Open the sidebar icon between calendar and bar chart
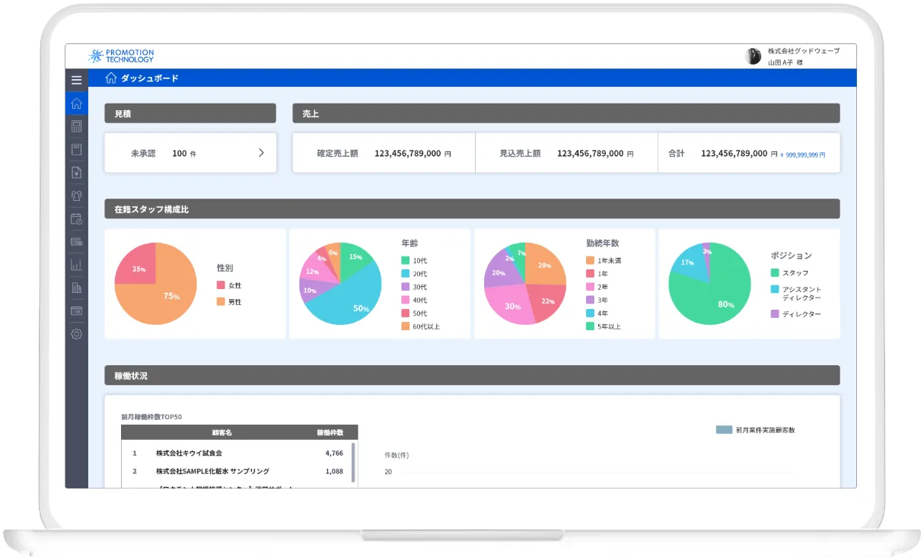 76,242
